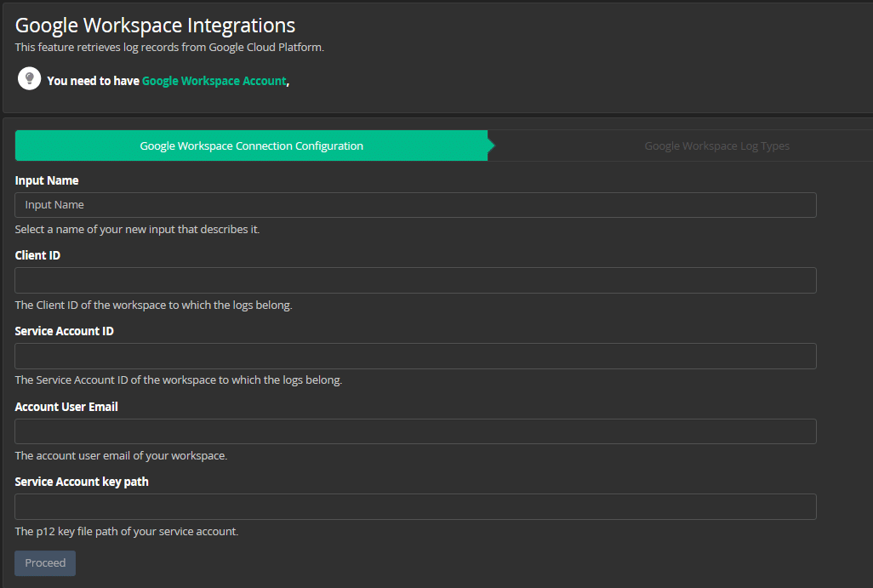Click the bold Client ID label
Image resolution: width=873 pixels, height=588 pixels.
coord(37,255)
